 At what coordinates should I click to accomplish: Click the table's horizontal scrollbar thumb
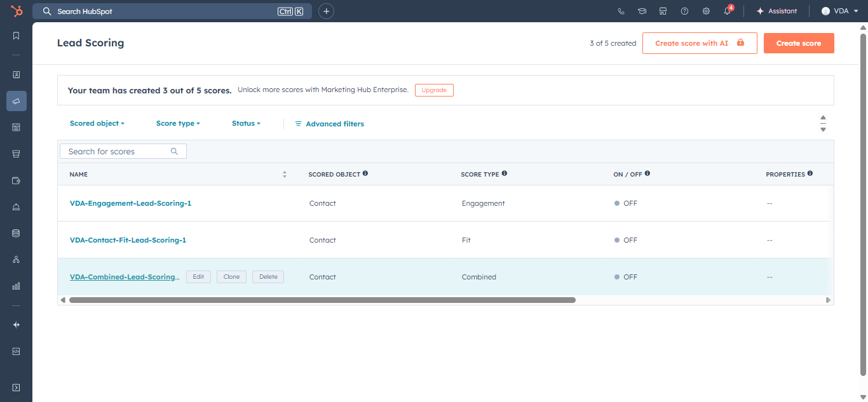tap(322, 300)
